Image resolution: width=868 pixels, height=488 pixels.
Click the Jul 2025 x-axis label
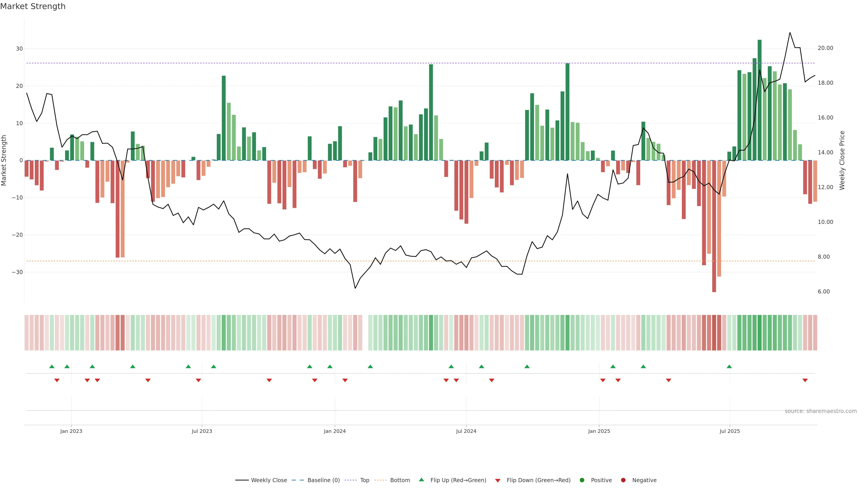[729, 431]
